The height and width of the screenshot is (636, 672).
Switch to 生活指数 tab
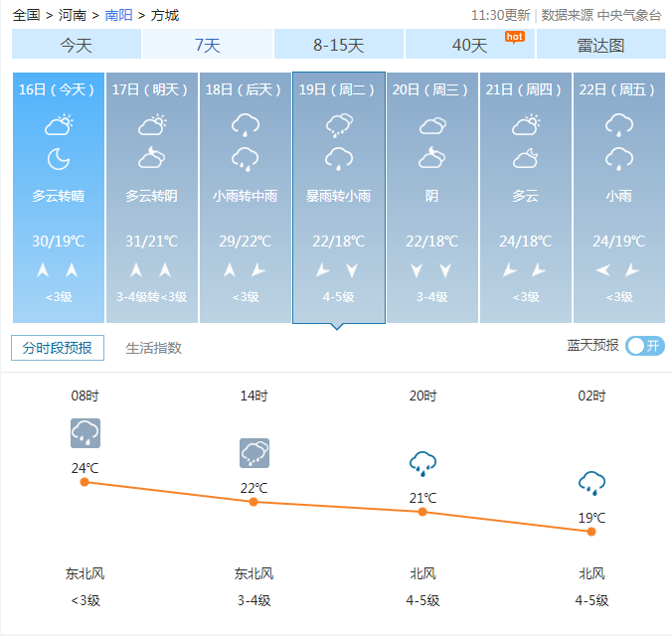[153, 348]
